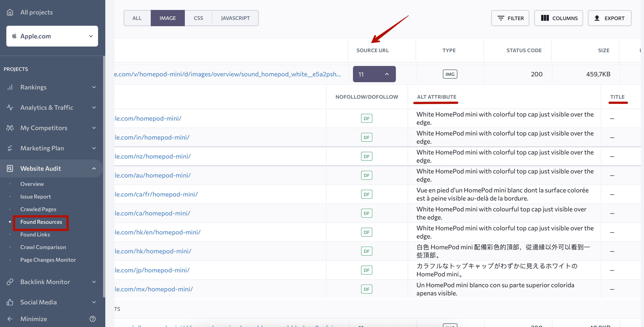Click the My Competitors people icon
644x327 pixels.
(x=10, y=128)
